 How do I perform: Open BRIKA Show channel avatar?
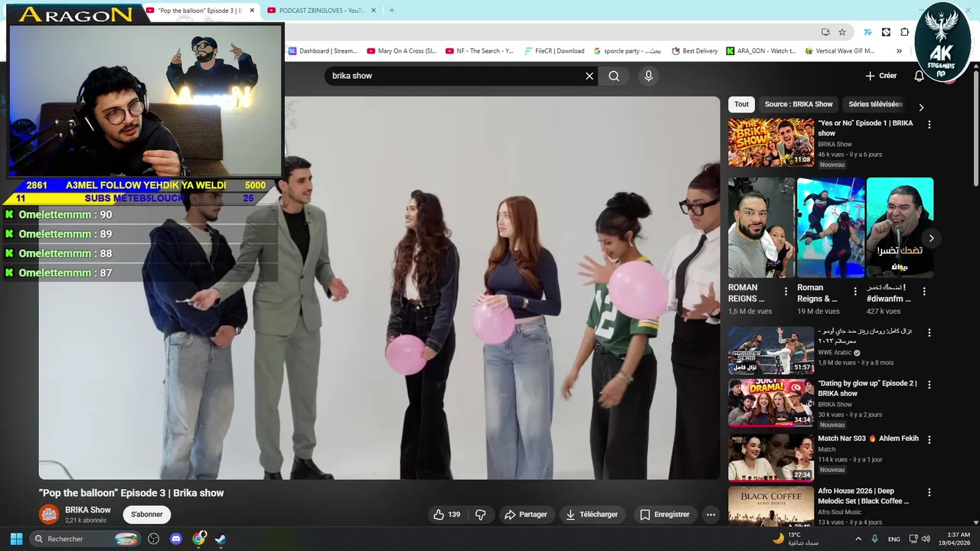pyautogui.click(x=49, y=514)
